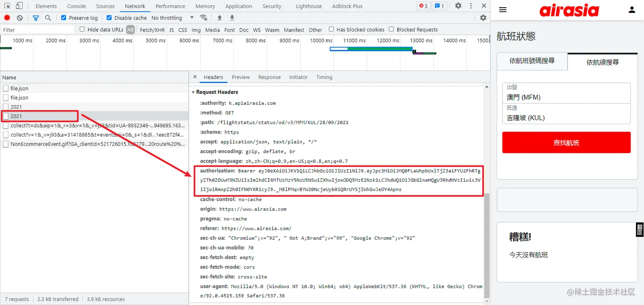Screen dimensions: 644x305
Task: Open the airasia hamburger menu
Action: pos(503,10)
